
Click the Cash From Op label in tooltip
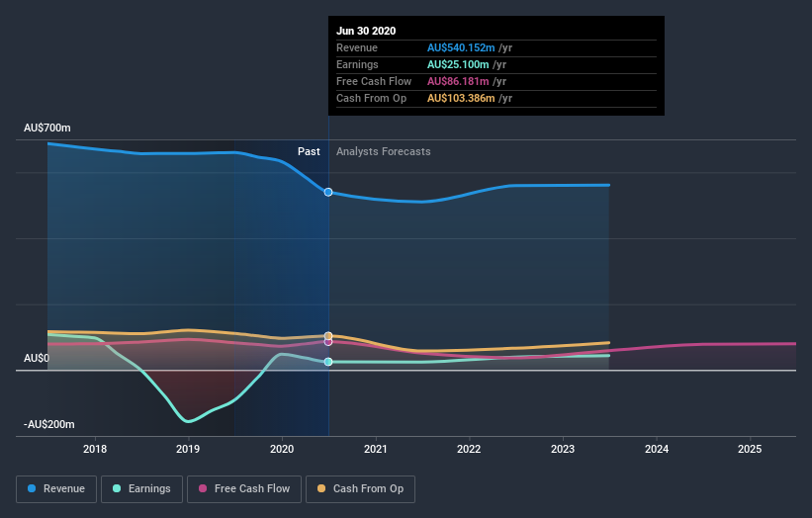[371, 98]
